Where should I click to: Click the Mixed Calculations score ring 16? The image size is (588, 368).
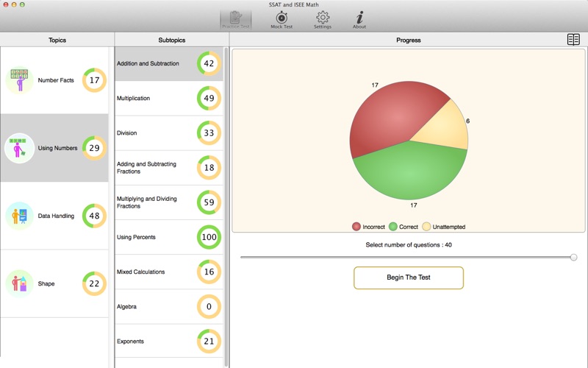[209, 272]
